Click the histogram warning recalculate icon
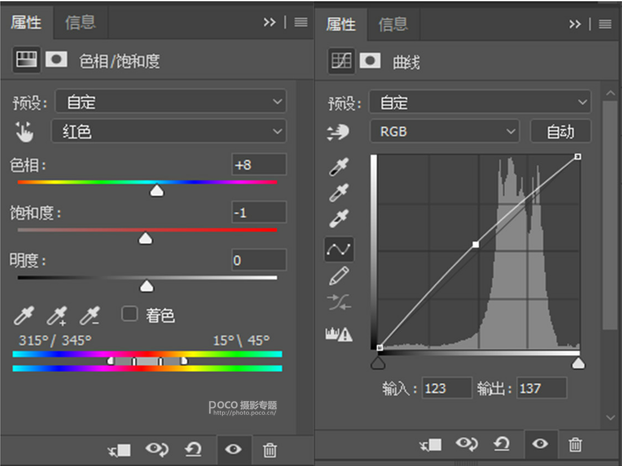Screen dimensions: 622x466 (x=339, y=334)
